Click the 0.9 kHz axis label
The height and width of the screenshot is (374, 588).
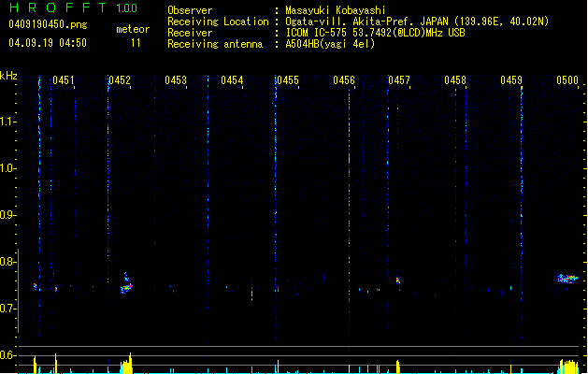coord(7,215)
